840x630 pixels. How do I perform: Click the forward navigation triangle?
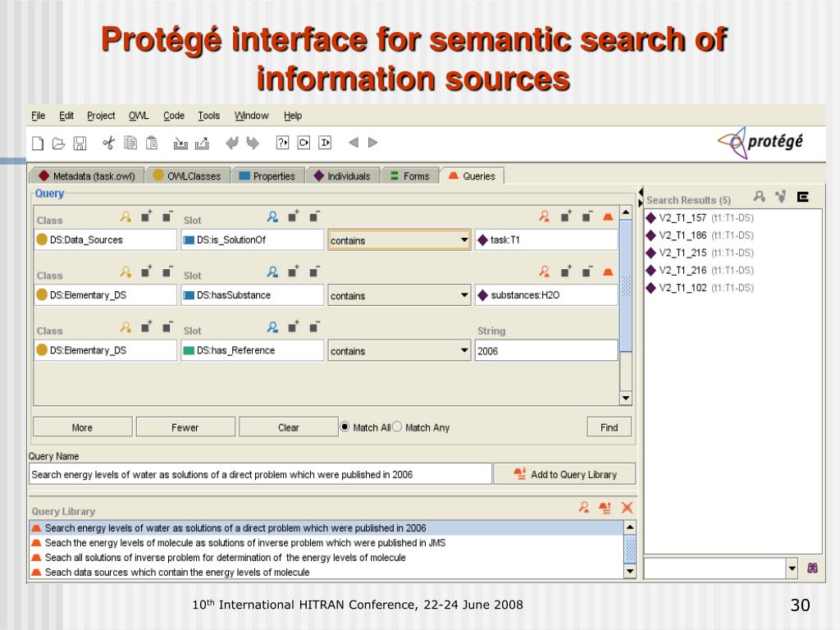pyautogui.click(x=373, y=143)
